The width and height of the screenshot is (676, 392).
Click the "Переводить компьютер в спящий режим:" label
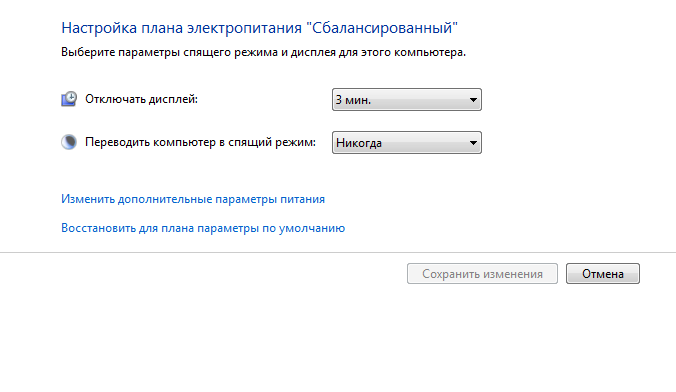click(200, 142)
